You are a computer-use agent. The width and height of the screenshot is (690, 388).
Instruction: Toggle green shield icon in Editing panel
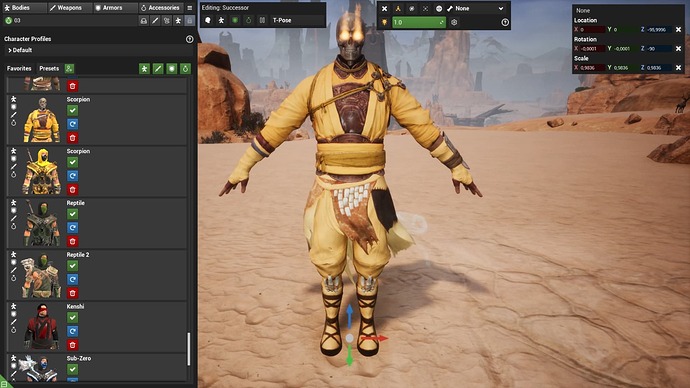[235, 20]
